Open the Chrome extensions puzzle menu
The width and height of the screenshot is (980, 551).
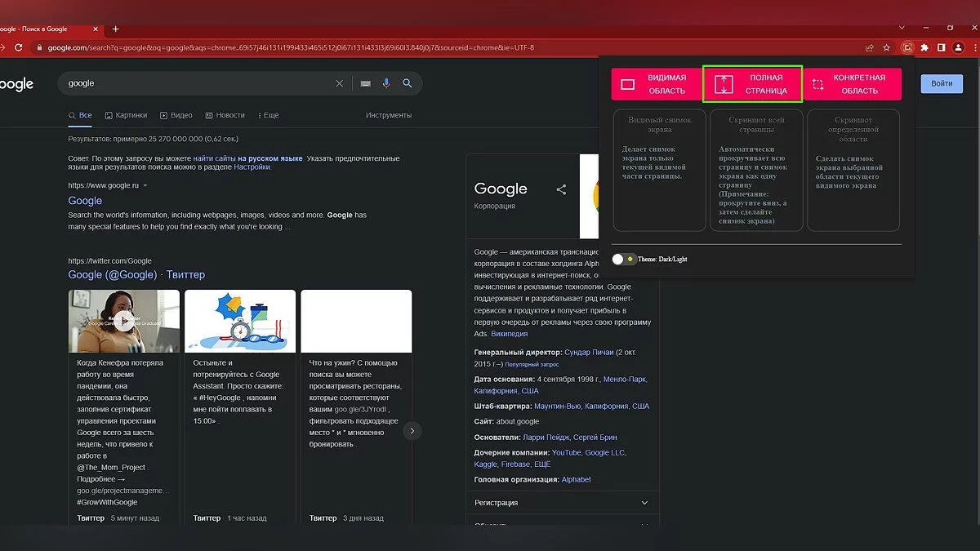924,47
